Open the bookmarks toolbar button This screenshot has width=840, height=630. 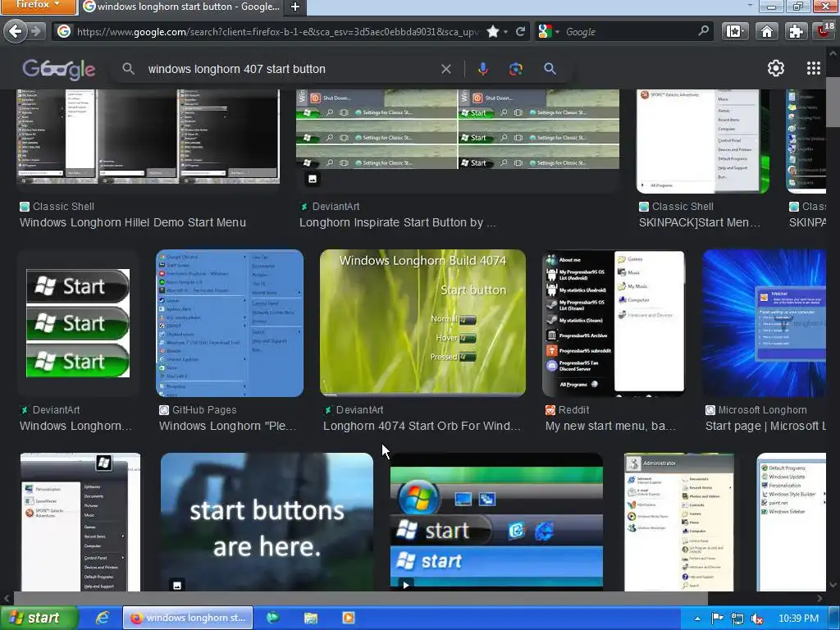coord(734,32)
